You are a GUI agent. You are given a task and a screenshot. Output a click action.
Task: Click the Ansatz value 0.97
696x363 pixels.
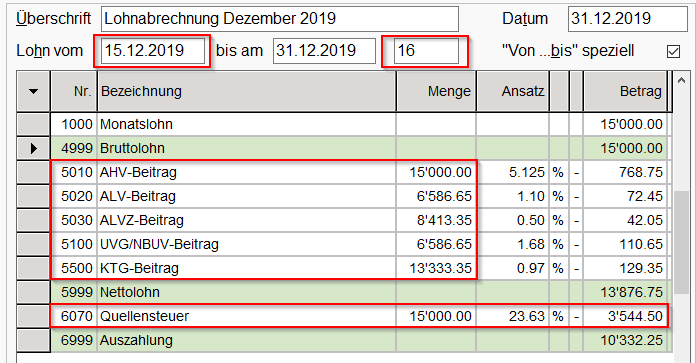pyautogui.click(x=531, y=268)
